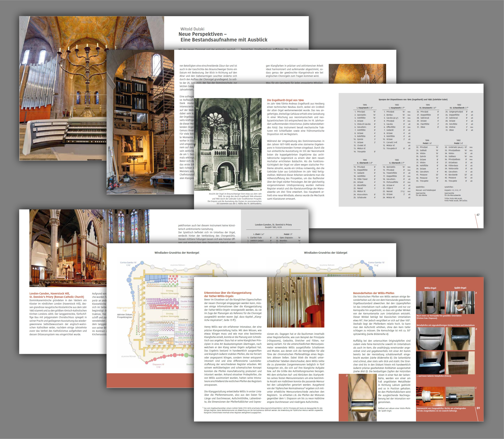Click the row "2. Lieblich Gedact"
Screen dimensions: 504x439
(259, 241)
